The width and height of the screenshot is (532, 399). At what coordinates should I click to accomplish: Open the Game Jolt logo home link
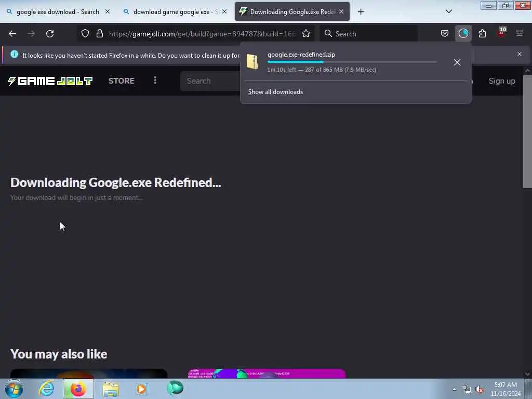50,81
